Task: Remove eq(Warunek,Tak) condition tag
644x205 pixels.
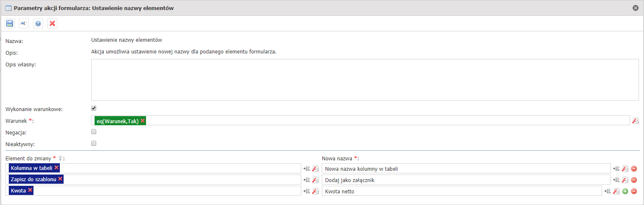Action: pyautogui.click(x=143, y=121)
